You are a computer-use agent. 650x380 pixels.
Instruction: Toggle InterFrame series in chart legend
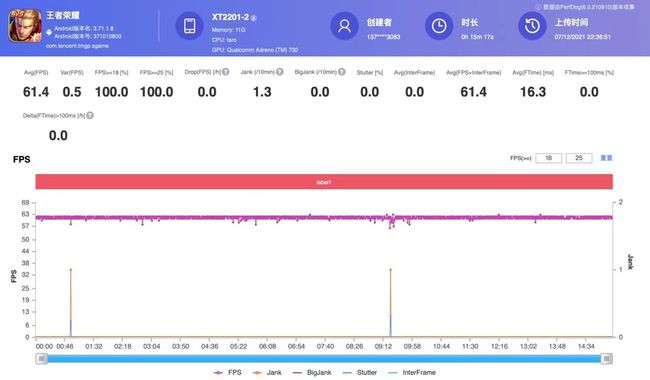click(411, 373)
